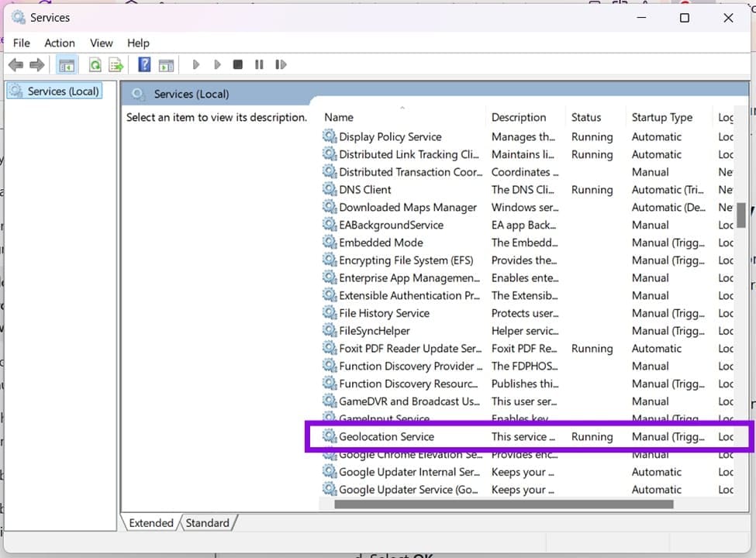Open the blue Help question-mark icon
756x558 pixels.
[x=144, y=64]
